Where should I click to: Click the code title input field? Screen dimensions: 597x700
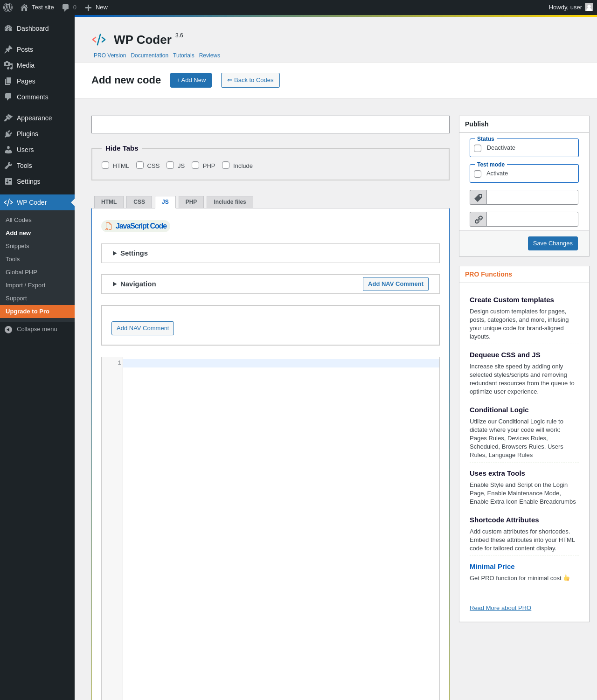[271, 125]
